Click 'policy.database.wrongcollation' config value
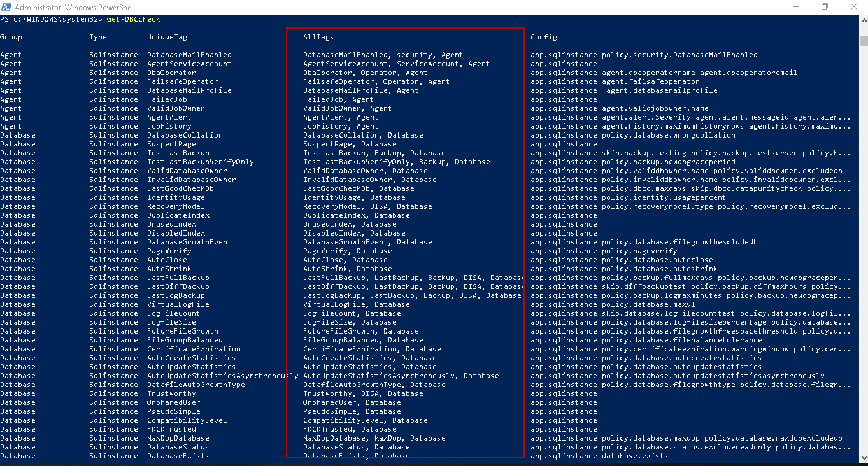Image resolution: width=868 pixels, height=466 pixels. point(669,135)
